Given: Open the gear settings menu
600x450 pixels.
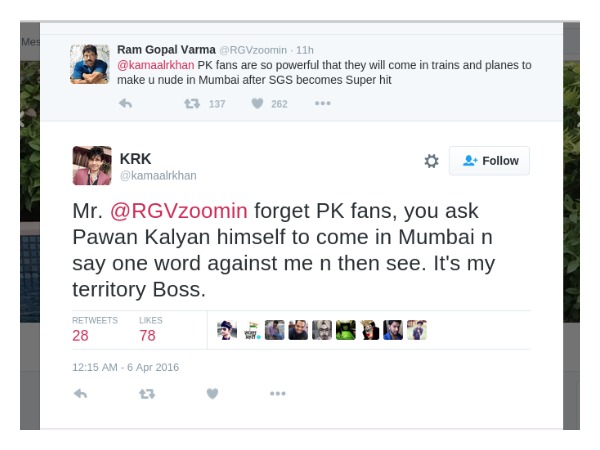Looking at the screenshot, I should [x=431, y=161].
